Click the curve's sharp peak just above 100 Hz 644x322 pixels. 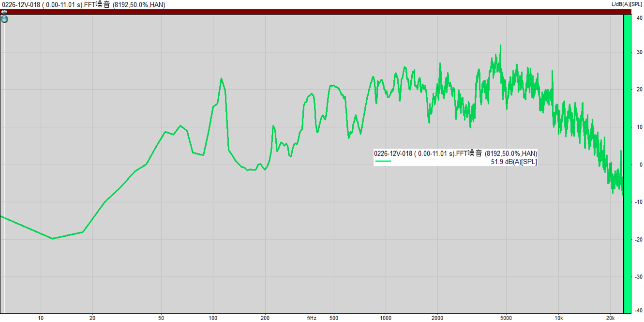pyautogui.click(x=221, y=78)
